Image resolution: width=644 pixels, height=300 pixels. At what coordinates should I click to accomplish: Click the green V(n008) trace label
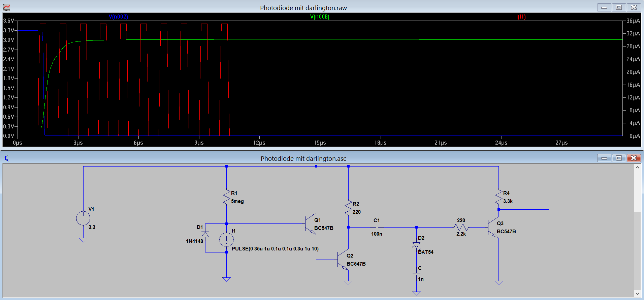tap(320, 17)
